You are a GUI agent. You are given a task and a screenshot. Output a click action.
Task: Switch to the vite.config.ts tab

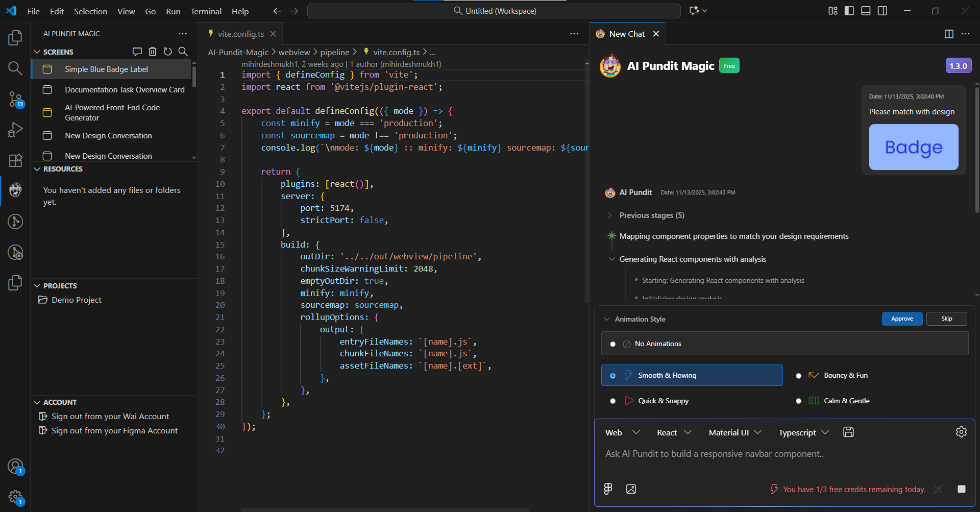tap(240, 33)
